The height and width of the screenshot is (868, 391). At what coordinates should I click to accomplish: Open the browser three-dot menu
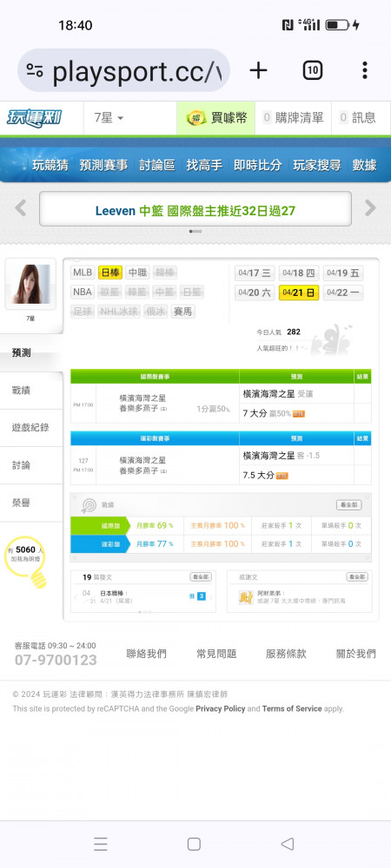tap(364, 70)
